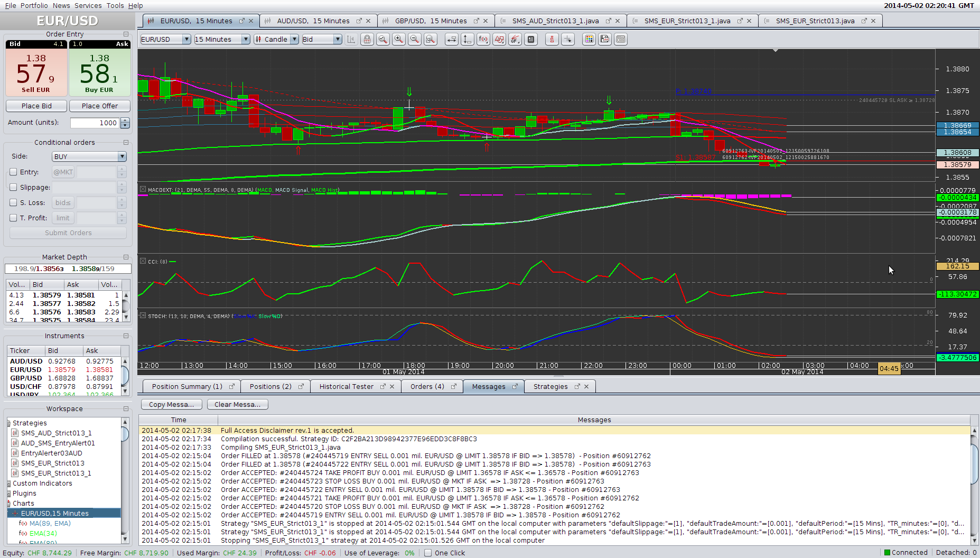Click the chart auto-shift toolbar icon
The height and width of the screenshot is (558, 980).
[x=351, y=39]
